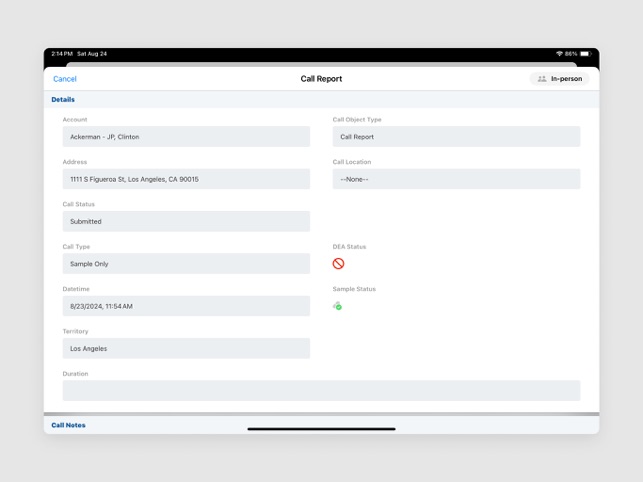
Task: Click the in-person people icon
Action: point(542,79)
